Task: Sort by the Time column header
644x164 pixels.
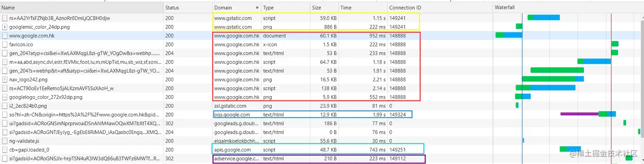Action: click(x=346, y=8)
